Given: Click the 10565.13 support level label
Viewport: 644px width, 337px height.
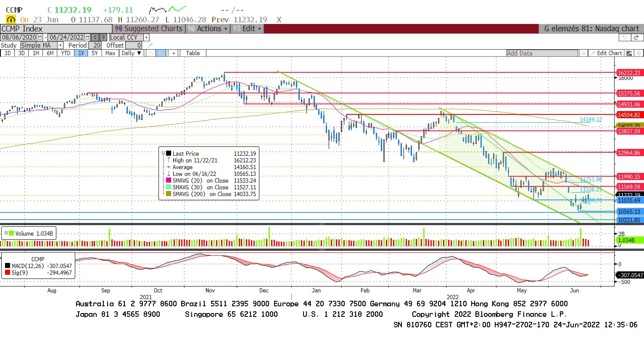Looking at the screenshot, I should click(x=629, y=212).
